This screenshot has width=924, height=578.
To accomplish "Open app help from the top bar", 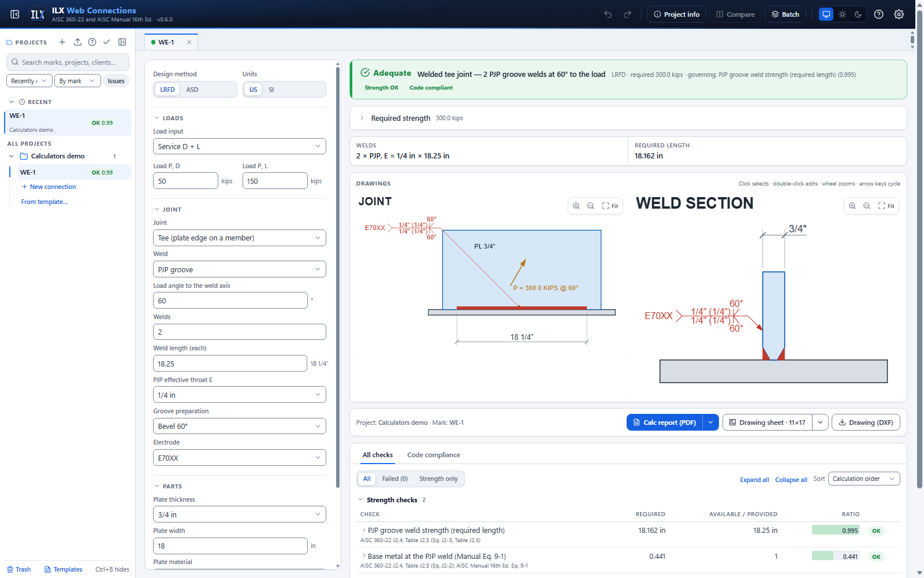I will (x=878, y=14).
